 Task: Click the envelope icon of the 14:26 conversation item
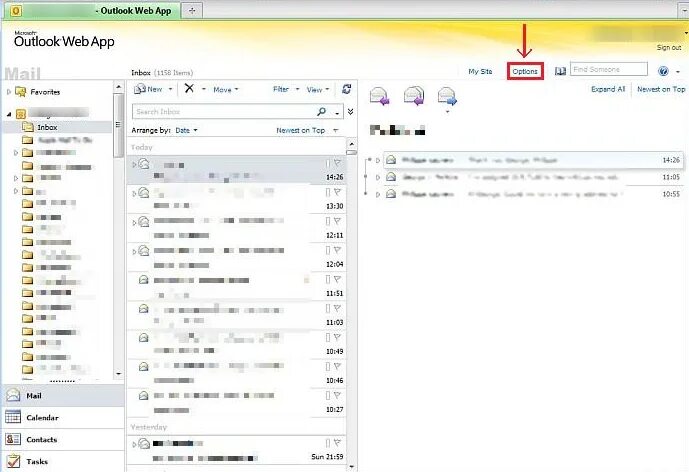pyautogui.click(x=391, y=160)
